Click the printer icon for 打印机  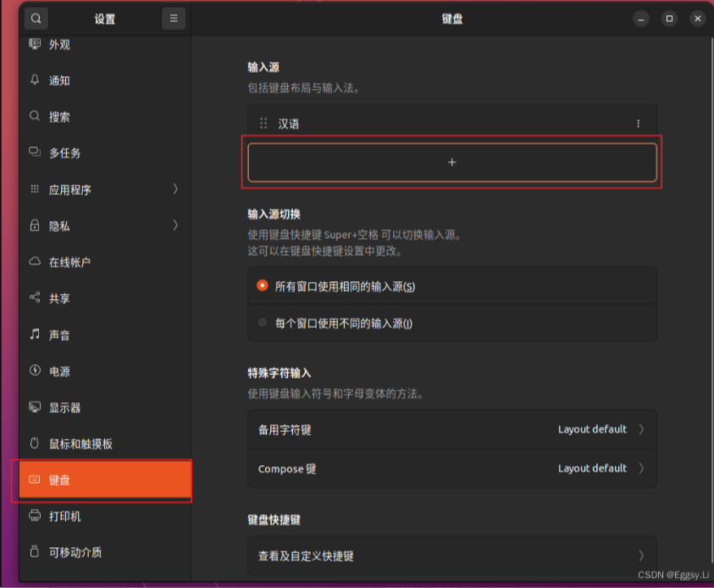[35, 516]
